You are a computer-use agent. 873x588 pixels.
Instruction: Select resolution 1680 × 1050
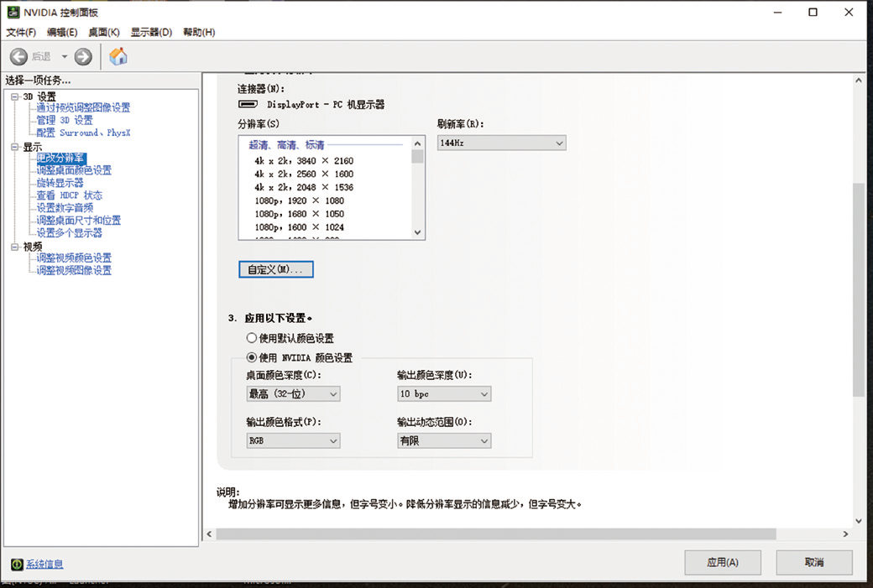[x=300, y=214]
